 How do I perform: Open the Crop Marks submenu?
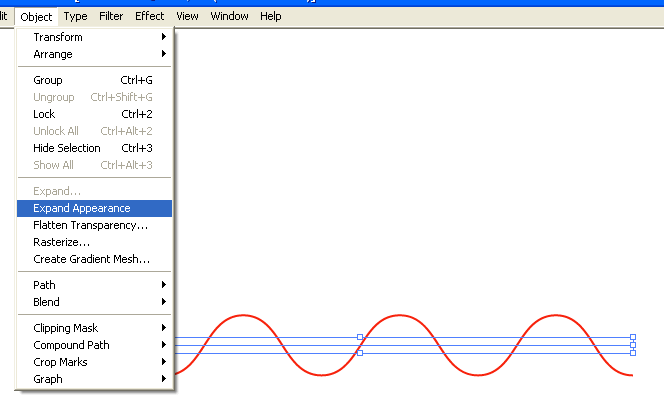click(x=60, y=362)
